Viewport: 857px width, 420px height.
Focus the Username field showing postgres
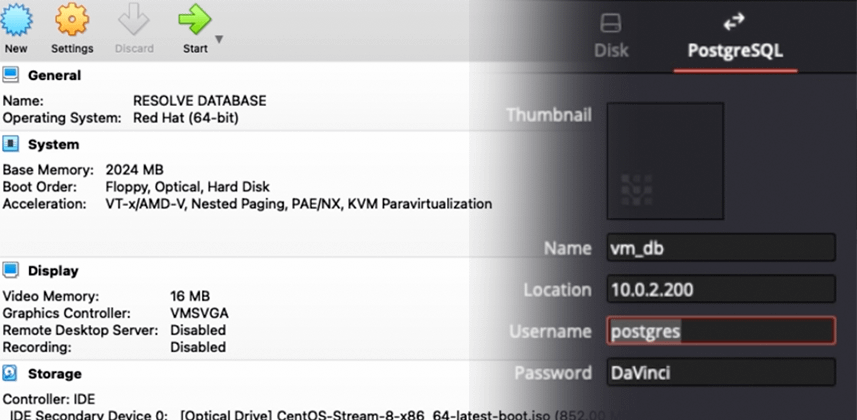[x=721, y=330]
